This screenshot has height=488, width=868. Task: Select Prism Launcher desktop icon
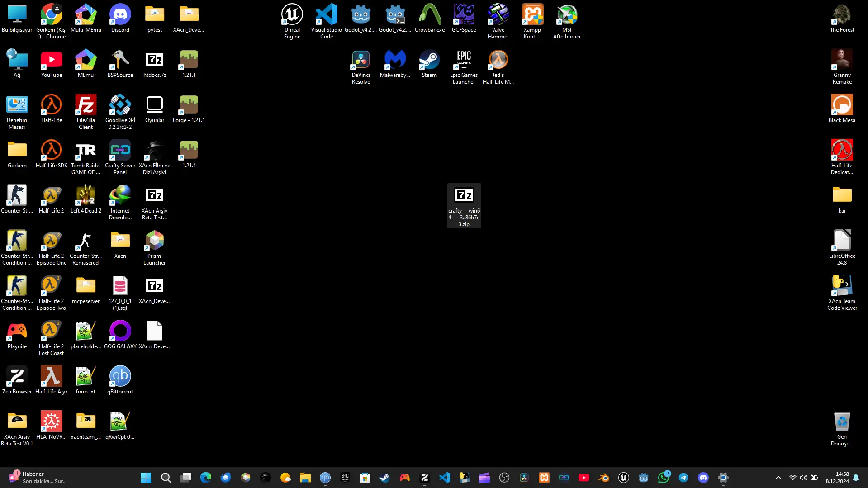tap(154, 247)
